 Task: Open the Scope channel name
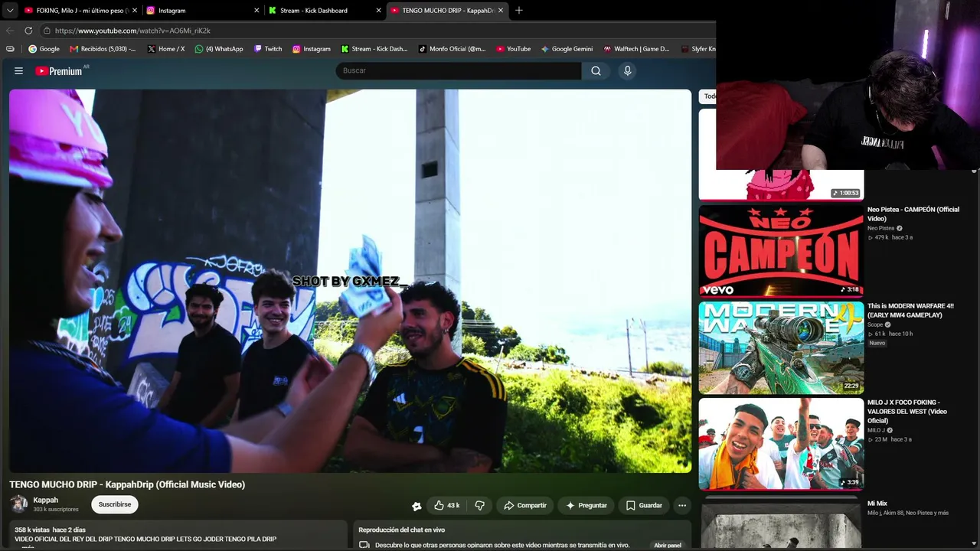pyautogui.click(x=875, y=324)
